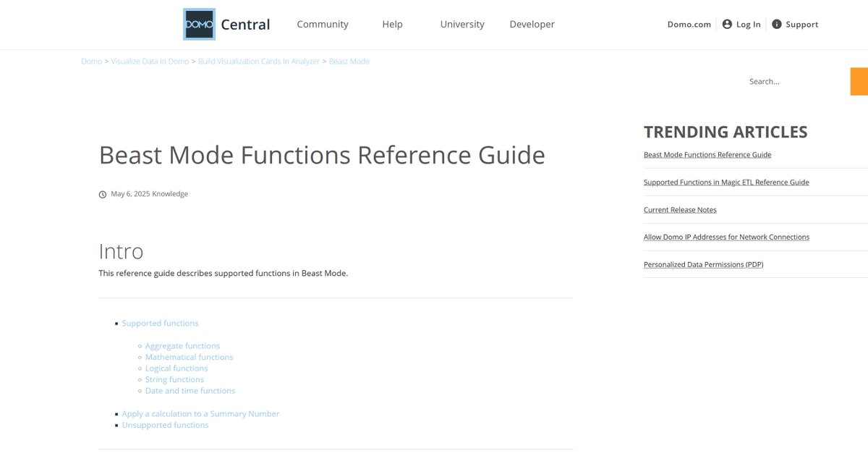Click the Log In user icon
The image size is (868, 472).
[x=727, y=24]
